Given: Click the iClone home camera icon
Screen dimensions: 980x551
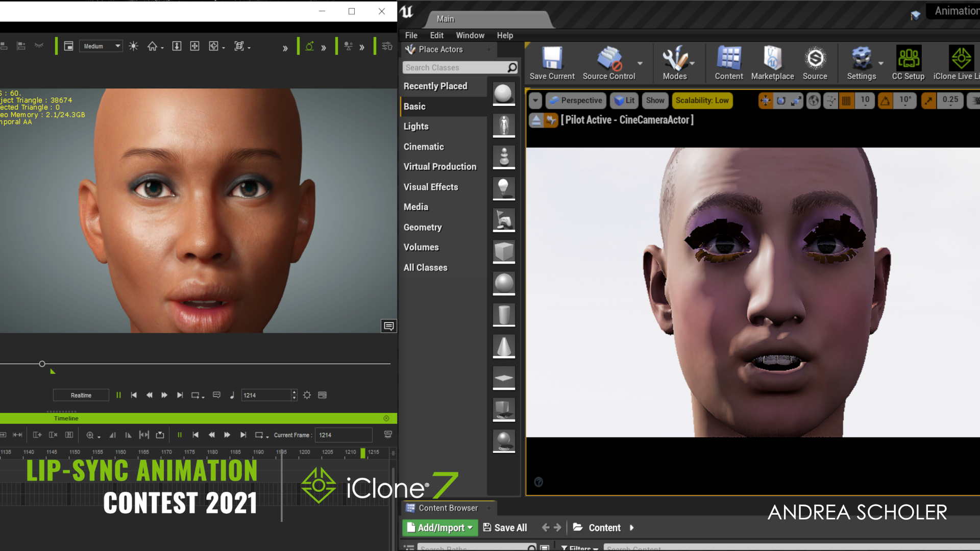Looking at the screenshot, I should (152, 46).
